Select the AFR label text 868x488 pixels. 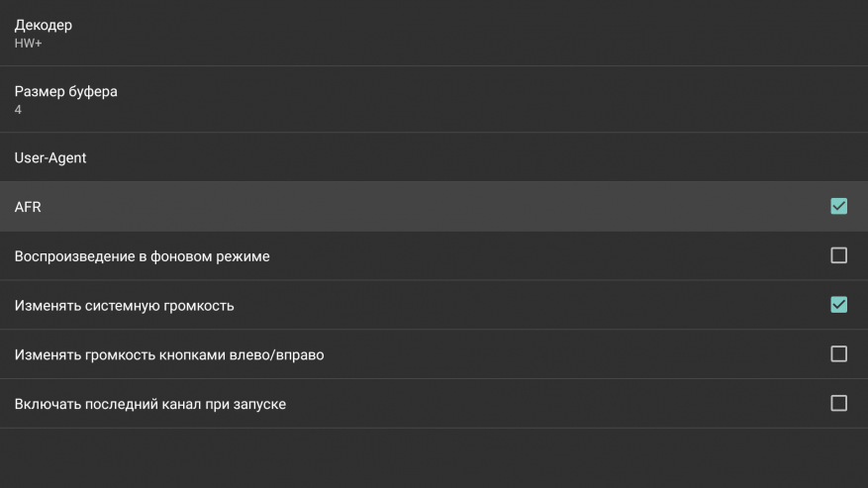[28, 207]
